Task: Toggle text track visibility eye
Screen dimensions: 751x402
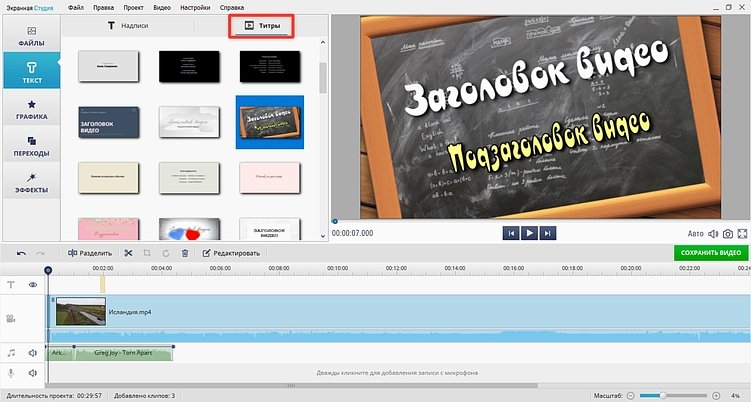Action: click(x=33, y=285)
